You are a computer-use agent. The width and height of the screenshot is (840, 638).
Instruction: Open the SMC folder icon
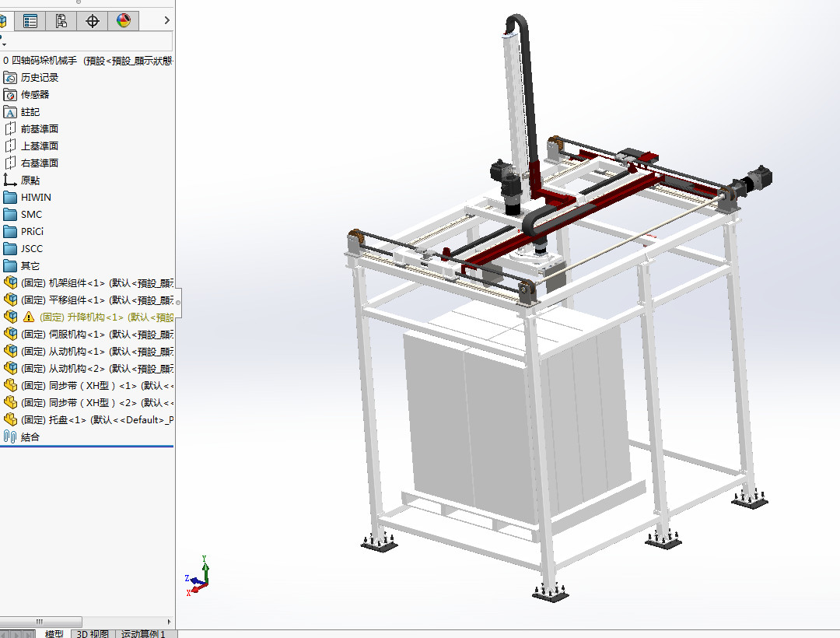pyautogui.click(x=9, y=214)
